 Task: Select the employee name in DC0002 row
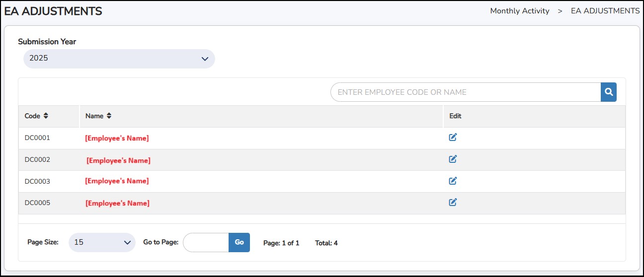[x=118, y=160]
